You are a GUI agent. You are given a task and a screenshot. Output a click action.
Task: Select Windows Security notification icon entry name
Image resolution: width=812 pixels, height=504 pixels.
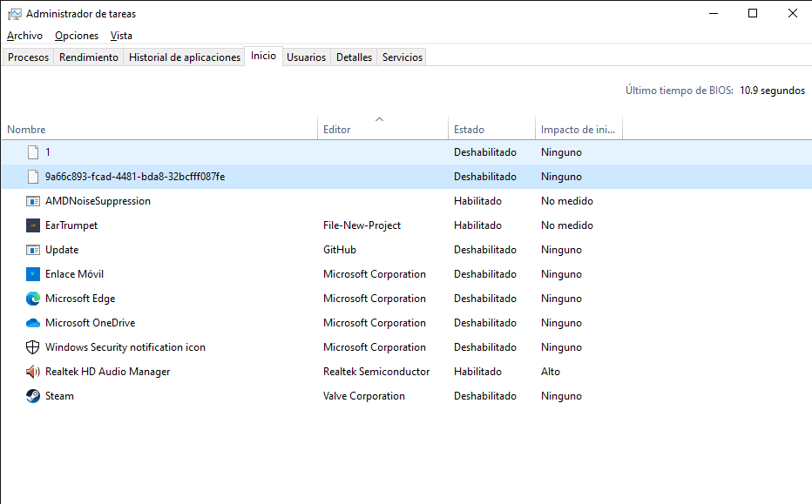coord(125,347)
